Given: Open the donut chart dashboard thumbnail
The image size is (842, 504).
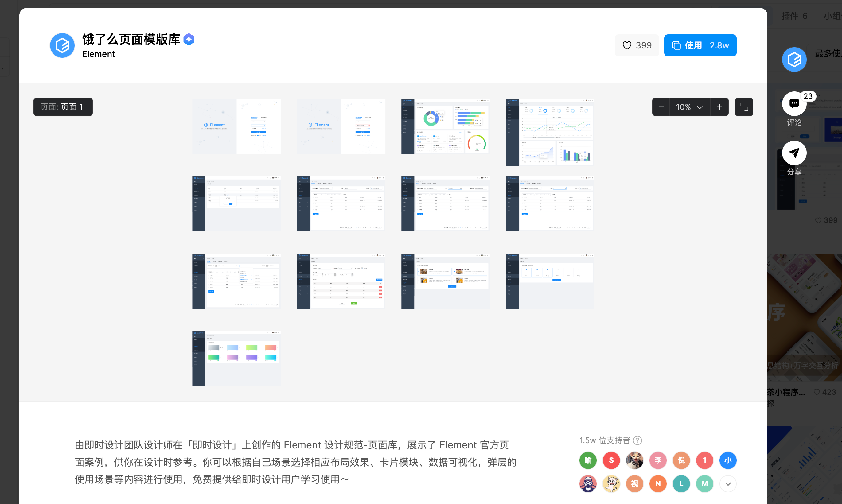Looking at the screenshot, I should click(x=446, y=126).
